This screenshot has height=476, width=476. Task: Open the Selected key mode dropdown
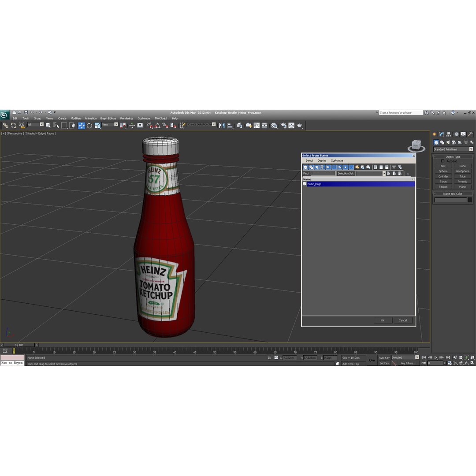click(405, 357)
